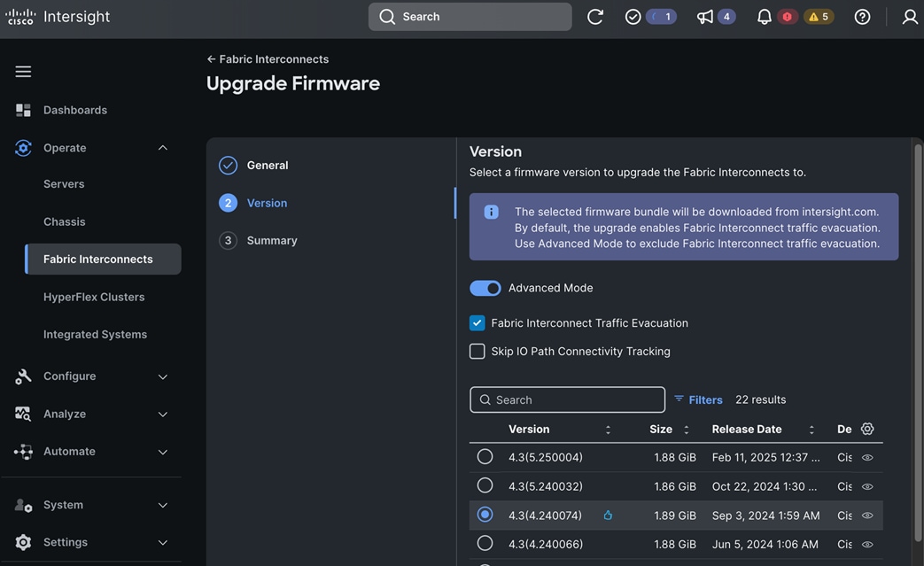Click the Operate section icon

[23, 148]
